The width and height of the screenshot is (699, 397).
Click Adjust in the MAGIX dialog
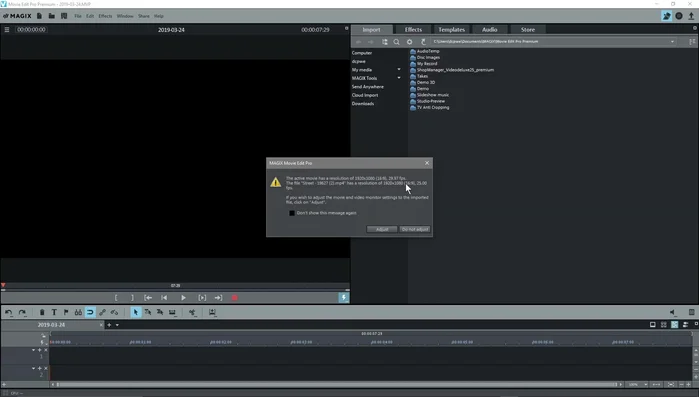[382, 229]
